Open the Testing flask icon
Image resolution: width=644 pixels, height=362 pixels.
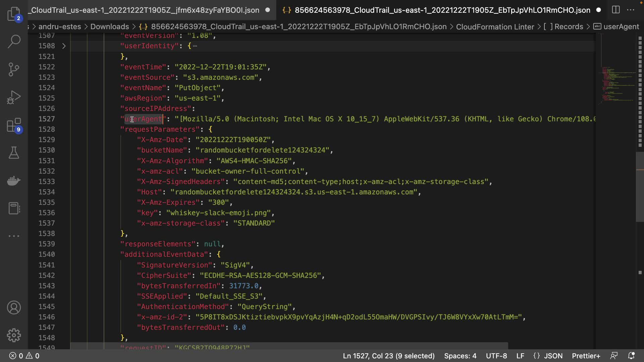pyautogui.click(x=14, y=153)
